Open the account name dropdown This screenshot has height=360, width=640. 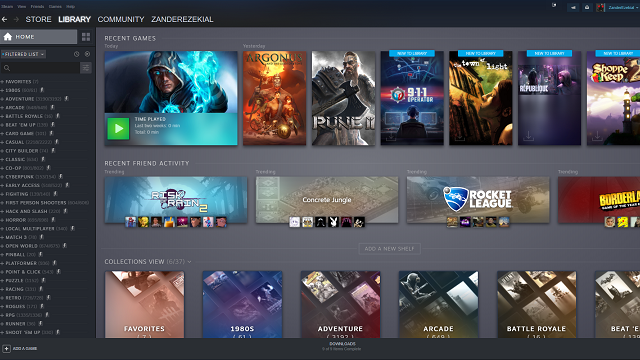(622, 7)
